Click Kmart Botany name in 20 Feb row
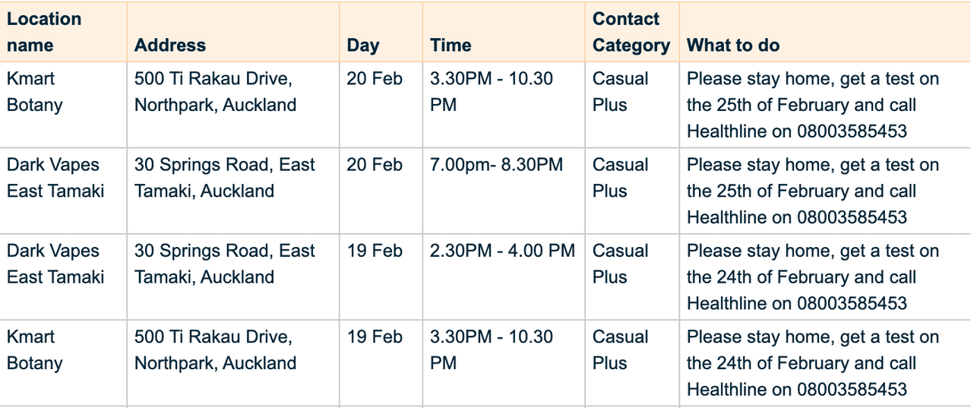This screenshot has width=980, height=408. (35, 92)
